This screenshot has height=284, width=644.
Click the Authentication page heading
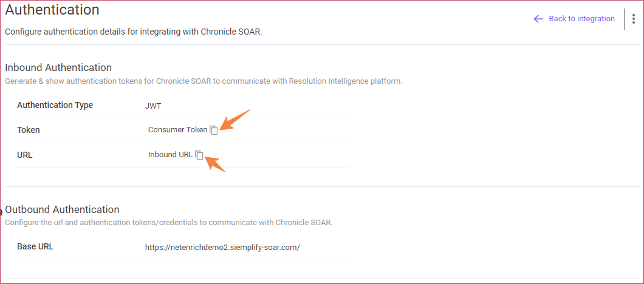tap(52, 10)
